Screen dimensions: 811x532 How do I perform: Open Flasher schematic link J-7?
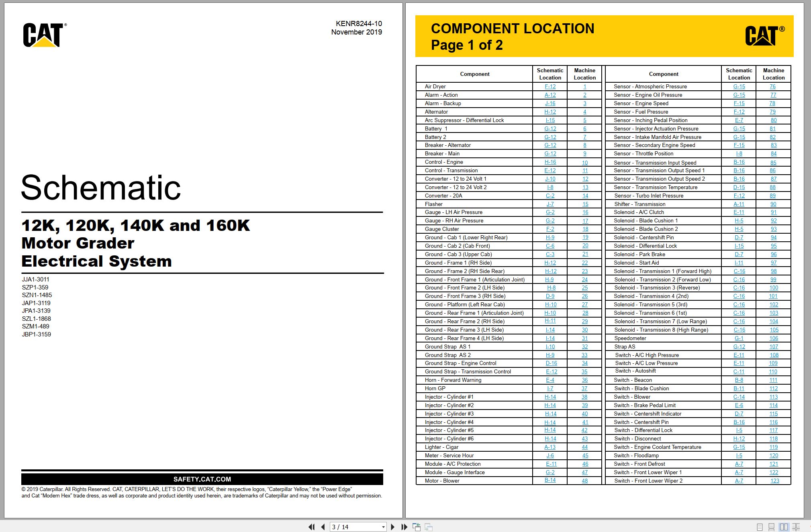coord(550,204)
